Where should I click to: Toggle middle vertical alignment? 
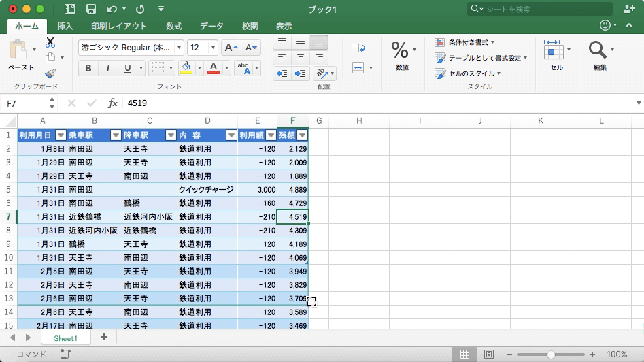[301, 42]
